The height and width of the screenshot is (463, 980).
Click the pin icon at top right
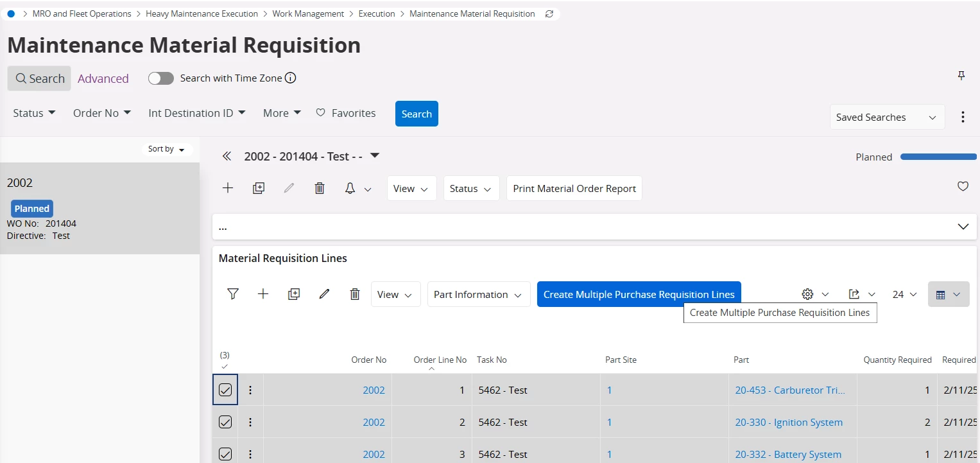(x=961, y=76)
